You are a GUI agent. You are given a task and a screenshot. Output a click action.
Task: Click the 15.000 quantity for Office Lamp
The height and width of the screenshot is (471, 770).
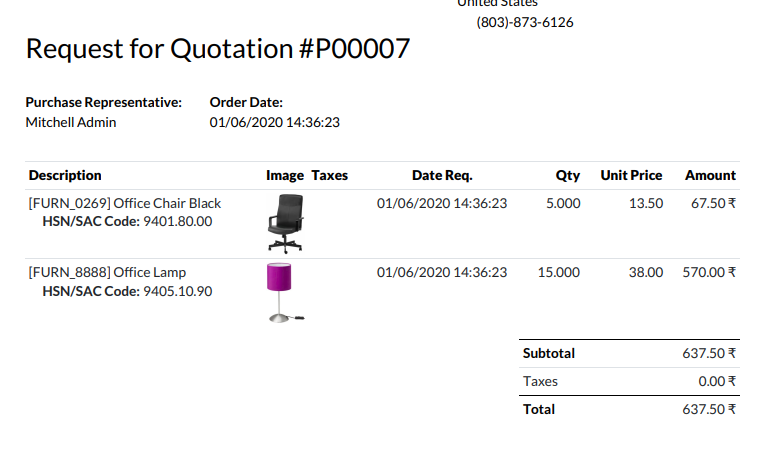pyautogui.click(x=559, y=272)
